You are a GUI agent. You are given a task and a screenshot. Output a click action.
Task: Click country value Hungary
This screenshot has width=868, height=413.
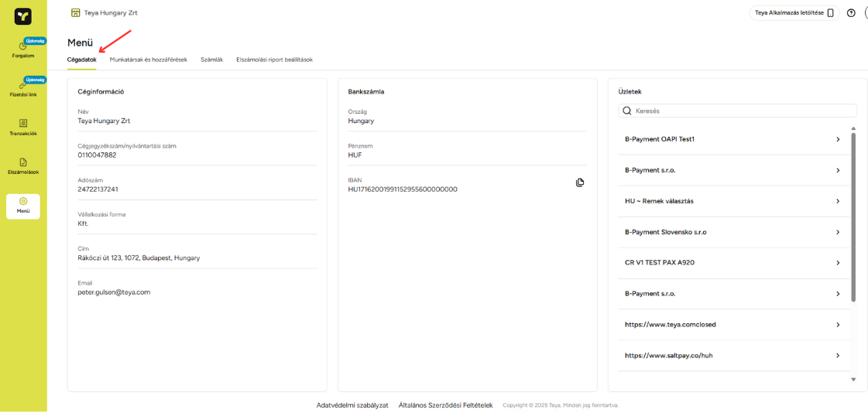361,121
